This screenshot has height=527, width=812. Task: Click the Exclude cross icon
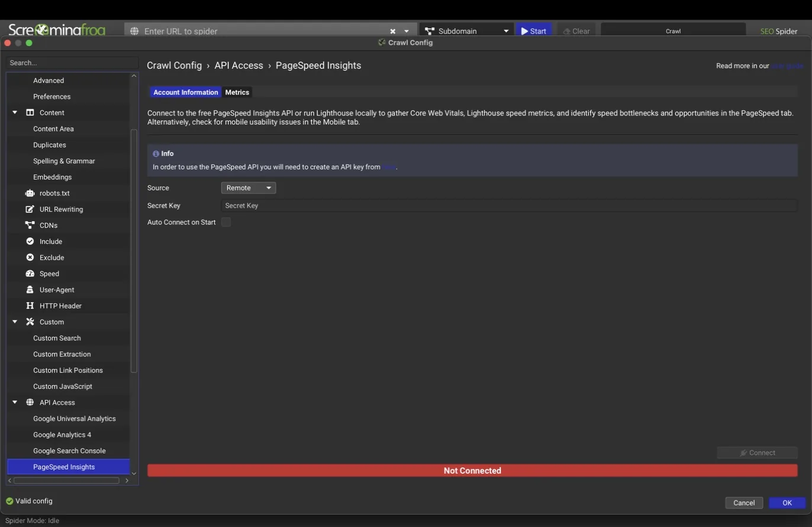tap(30, 257)
